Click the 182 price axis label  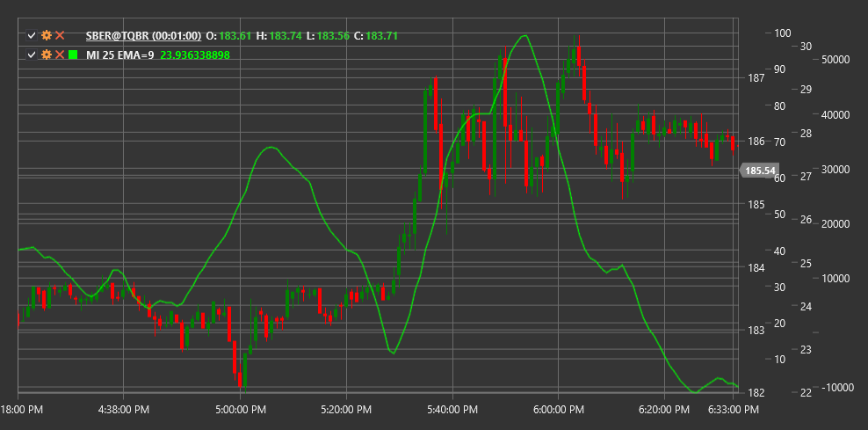pyautogui.click(x=756, y=393)
